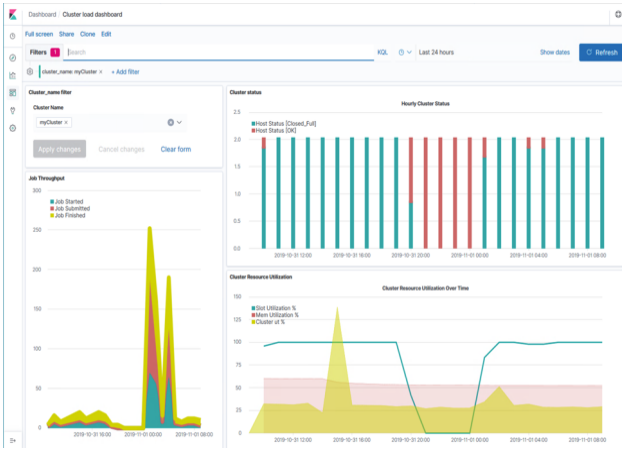Image resolution: width=628 pixels, height=456 pixels.
Task: Open Dashboard icon in sidebar
Action: [13, 93]
